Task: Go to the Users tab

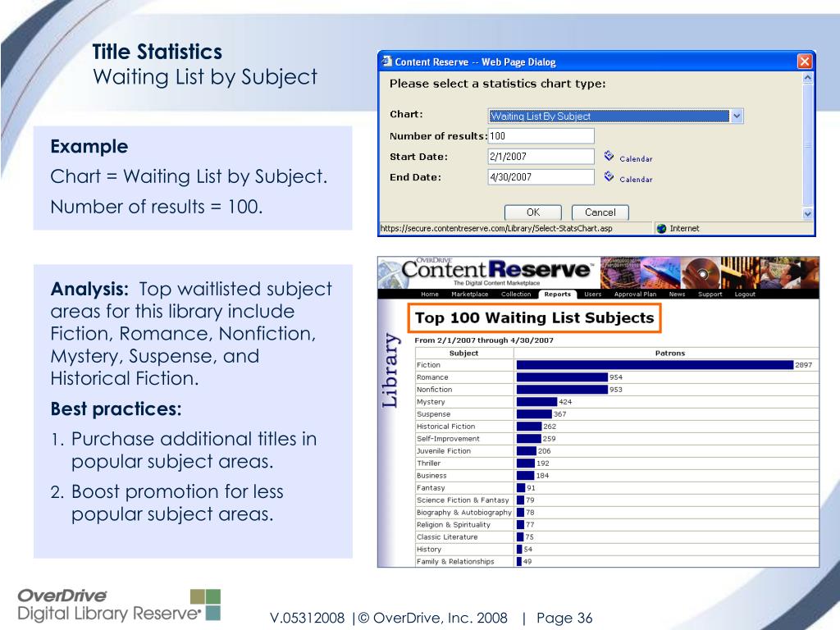Action: [x=592, y=294]
